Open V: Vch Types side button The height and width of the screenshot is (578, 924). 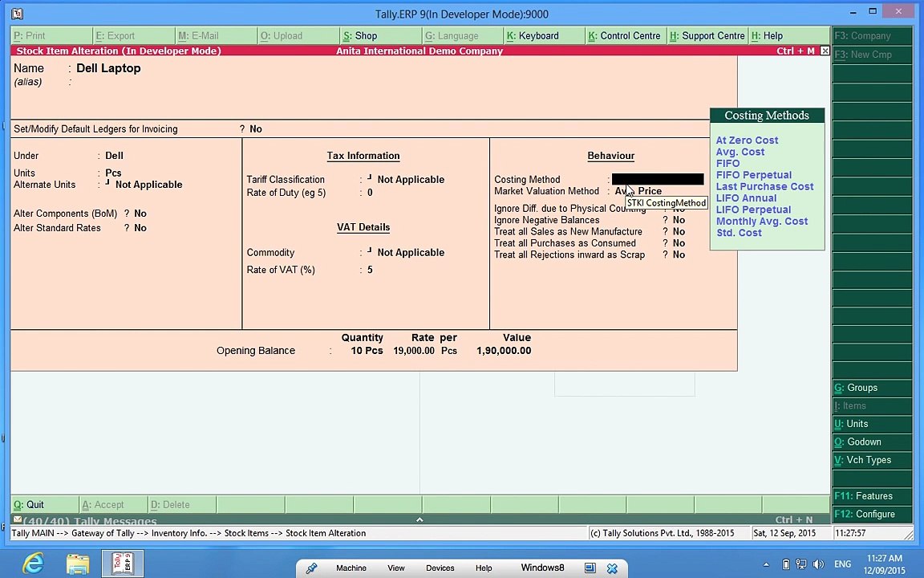click(872, 460)
